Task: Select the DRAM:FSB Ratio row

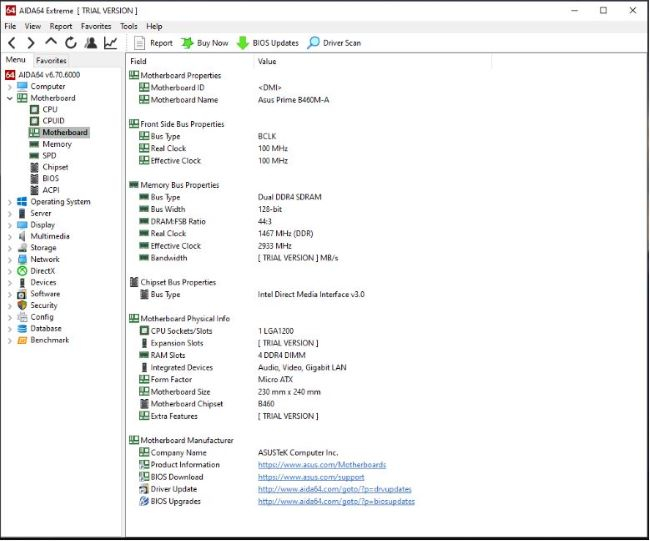Action: tap(206, 221)
